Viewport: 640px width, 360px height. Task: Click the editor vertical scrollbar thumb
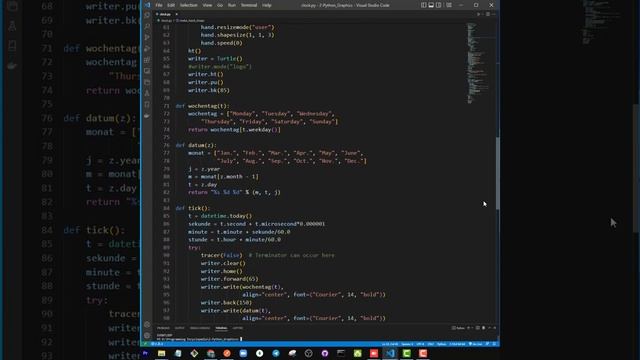[x=498, y=173]
